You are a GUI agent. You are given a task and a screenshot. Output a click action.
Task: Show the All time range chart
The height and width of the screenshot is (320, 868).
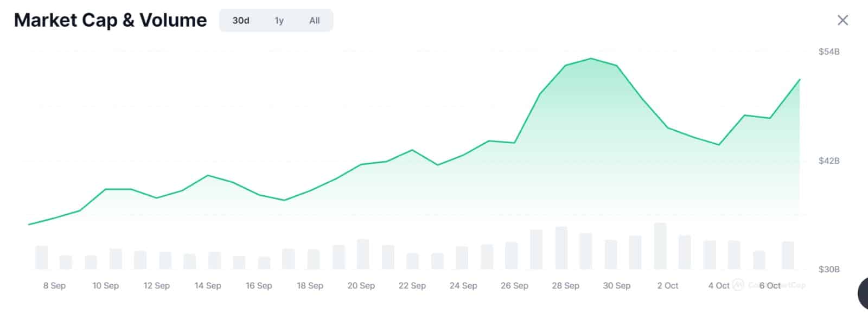coord(315,21)
